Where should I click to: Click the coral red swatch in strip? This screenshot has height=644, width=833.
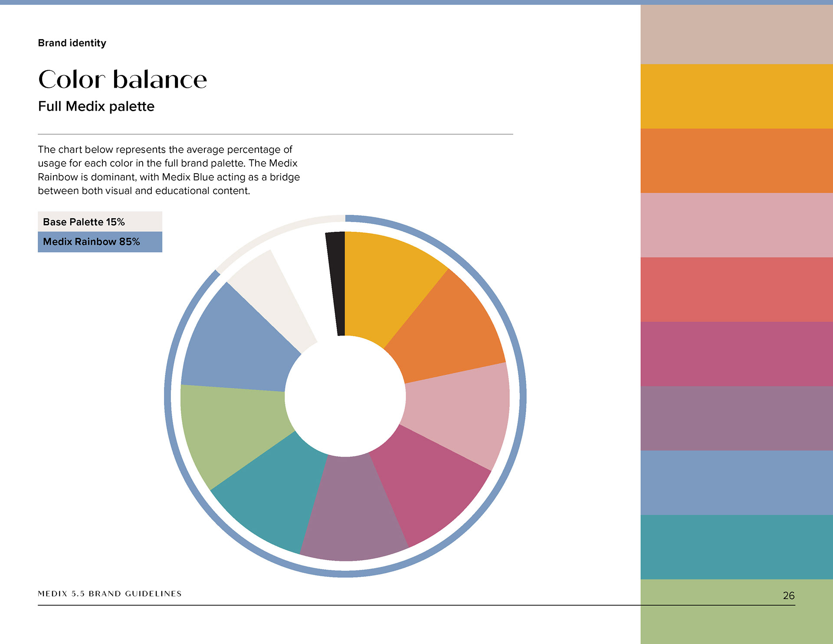coord(736,289)
